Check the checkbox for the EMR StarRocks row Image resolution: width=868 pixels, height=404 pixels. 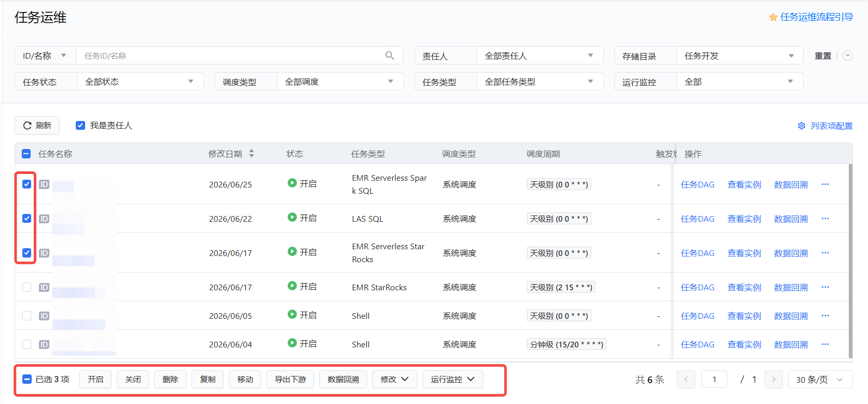click(x=26, y=287)
